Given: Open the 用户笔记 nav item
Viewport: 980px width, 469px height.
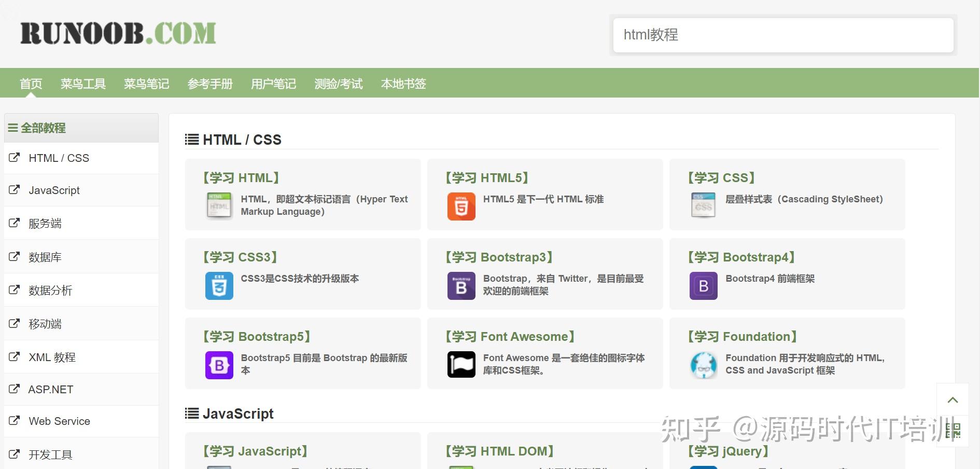Looking at the screenshot, I should tap(273, 84).
